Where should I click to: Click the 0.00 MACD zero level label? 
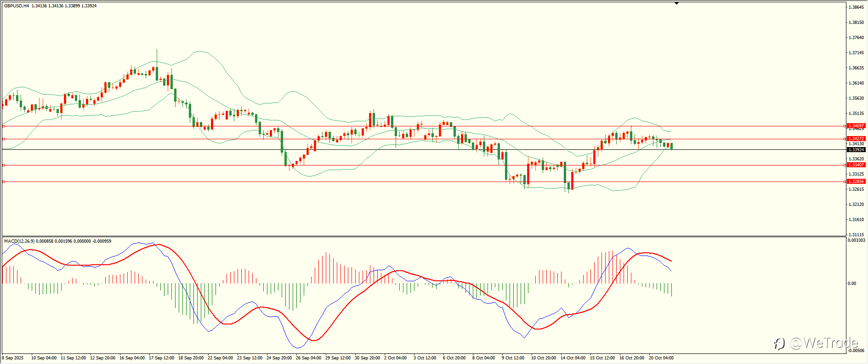(852, 284)
